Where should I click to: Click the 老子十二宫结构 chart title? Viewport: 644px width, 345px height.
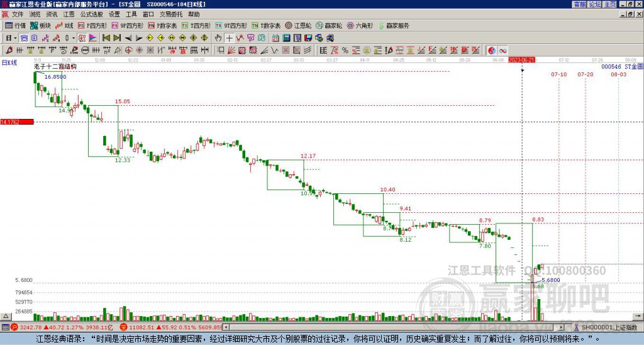tap(55, 67)
